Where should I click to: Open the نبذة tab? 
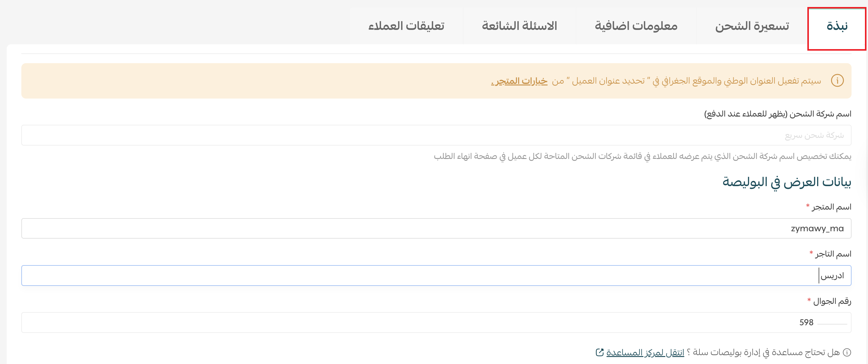[x=837, y=26]
